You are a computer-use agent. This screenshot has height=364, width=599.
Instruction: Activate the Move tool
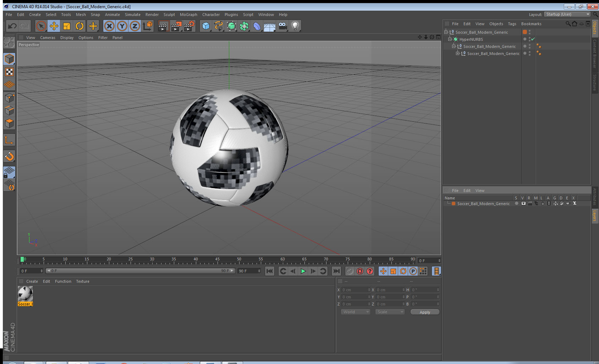pos(54,26)
